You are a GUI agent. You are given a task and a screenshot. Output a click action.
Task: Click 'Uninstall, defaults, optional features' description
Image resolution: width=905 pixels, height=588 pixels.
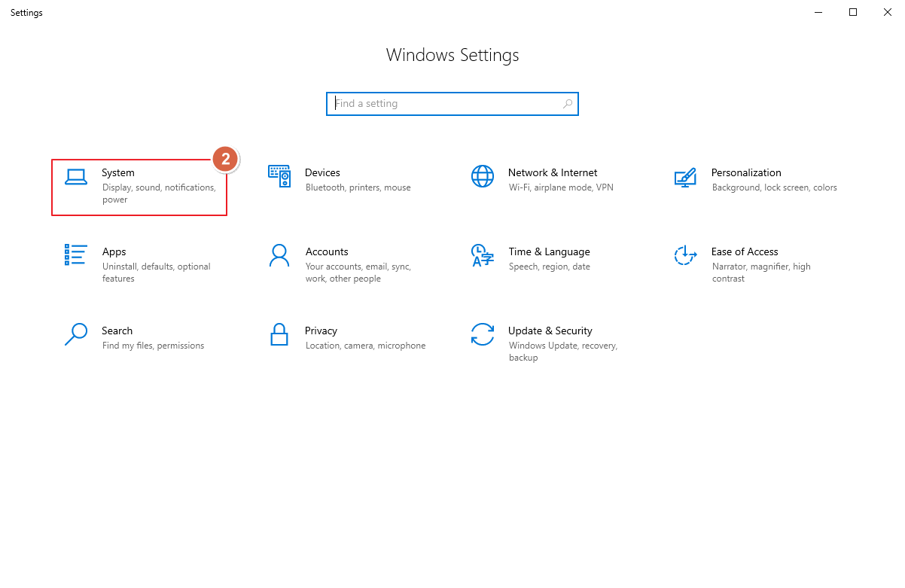tap(157, 273)
